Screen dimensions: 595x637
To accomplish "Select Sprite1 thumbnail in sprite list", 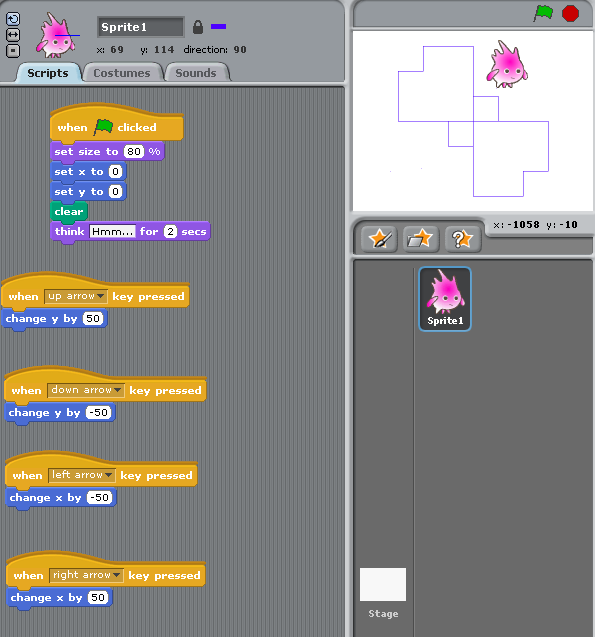I will [x=445, y=299].
